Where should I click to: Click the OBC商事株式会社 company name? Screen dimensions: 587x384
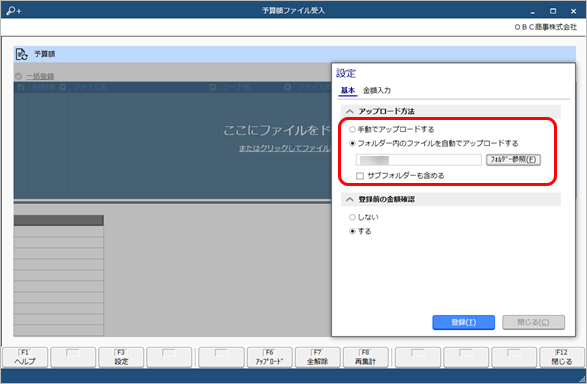[x=545, y=27]
